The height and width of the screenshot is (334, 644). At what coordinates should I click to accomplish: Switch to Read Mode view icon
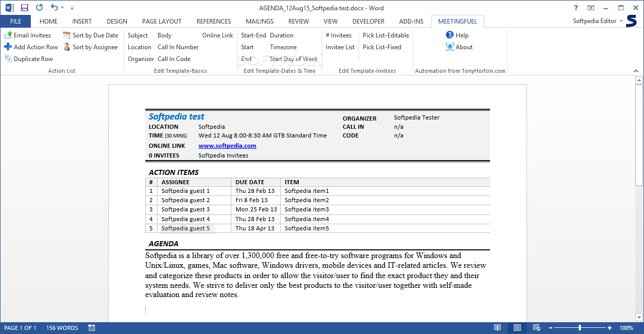[497, 328]
